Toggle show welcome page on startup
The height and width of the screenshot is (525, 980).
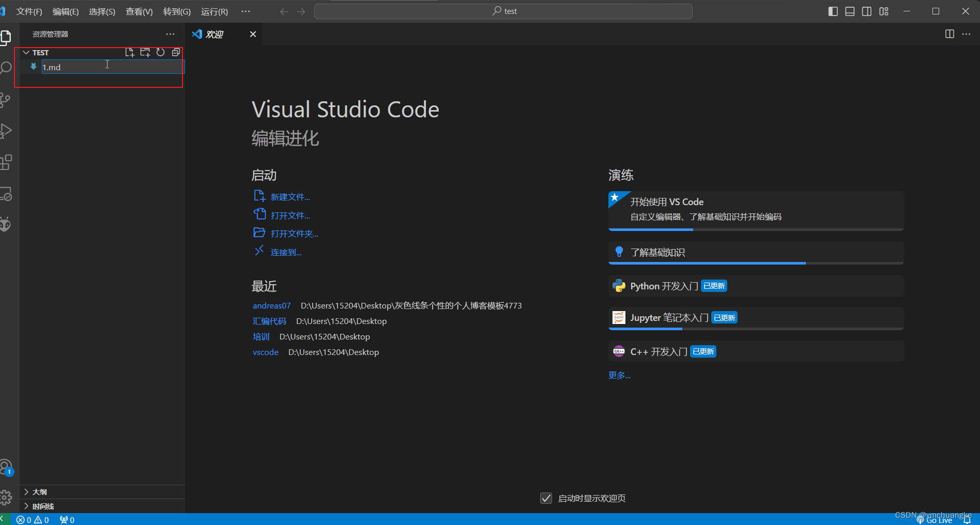coord(546,498)
